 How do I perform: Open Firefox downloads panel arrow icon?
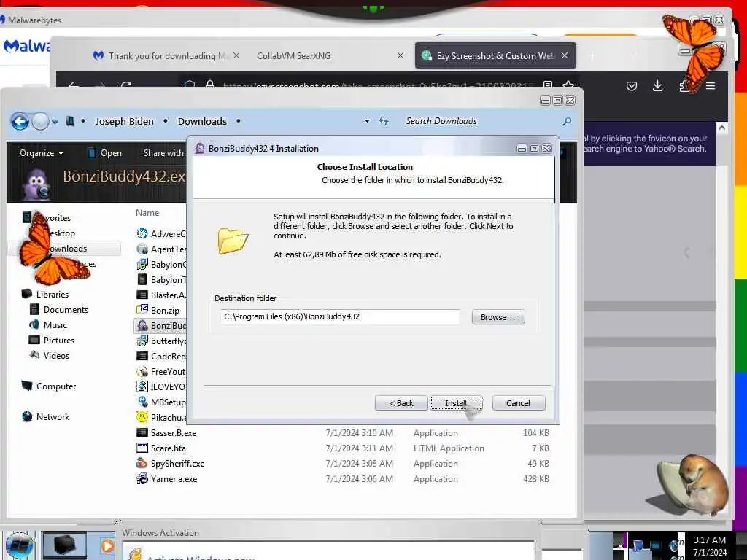[658, 86]
